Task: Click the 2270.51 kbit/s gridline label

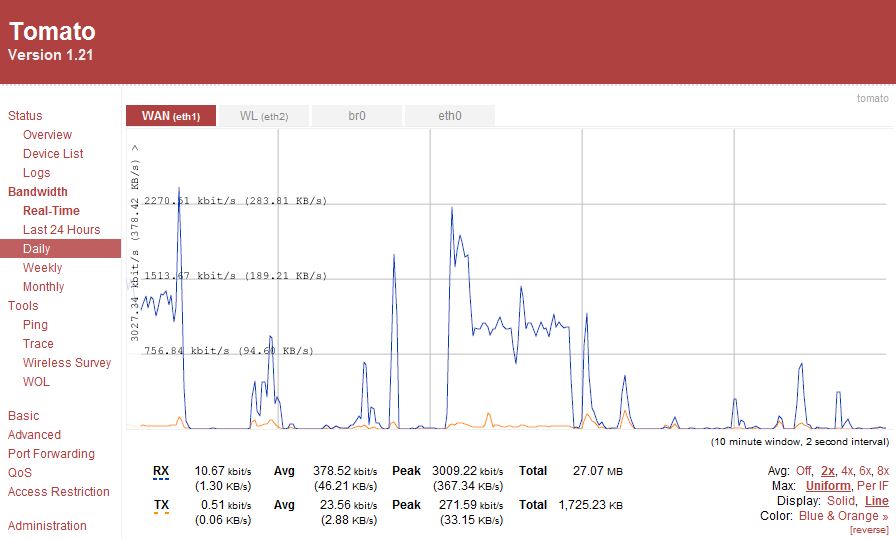Action: point(235,201)
